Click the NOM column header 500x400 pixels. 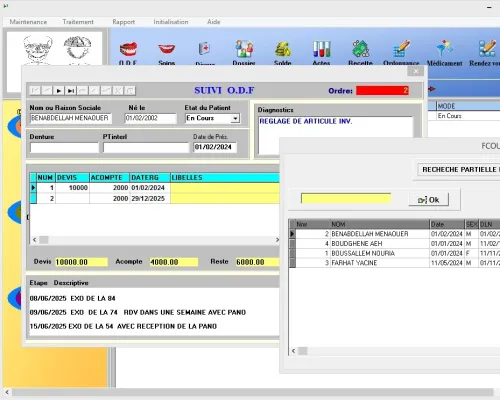[380, 224]
